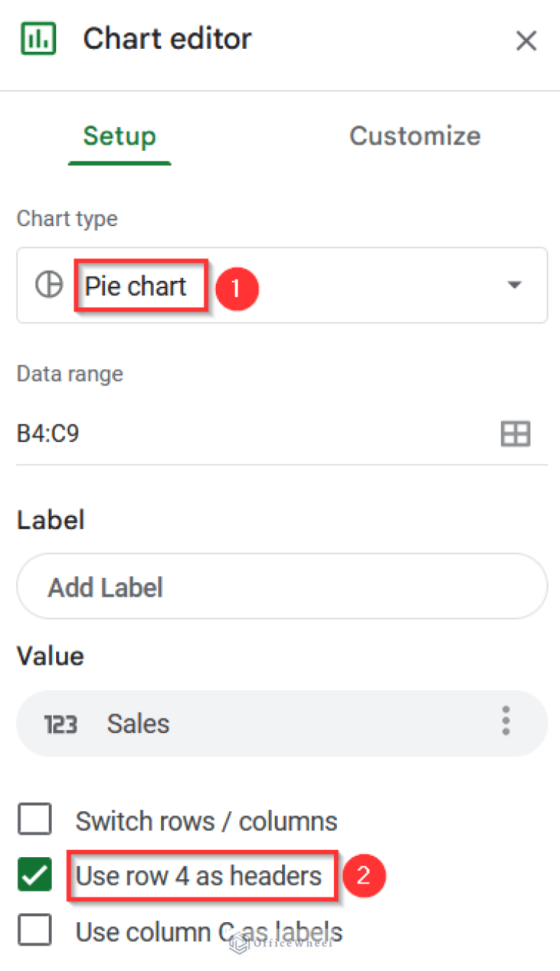Switch to the Customize tab
Screen dimensions: 560x971
pos(415,136)
